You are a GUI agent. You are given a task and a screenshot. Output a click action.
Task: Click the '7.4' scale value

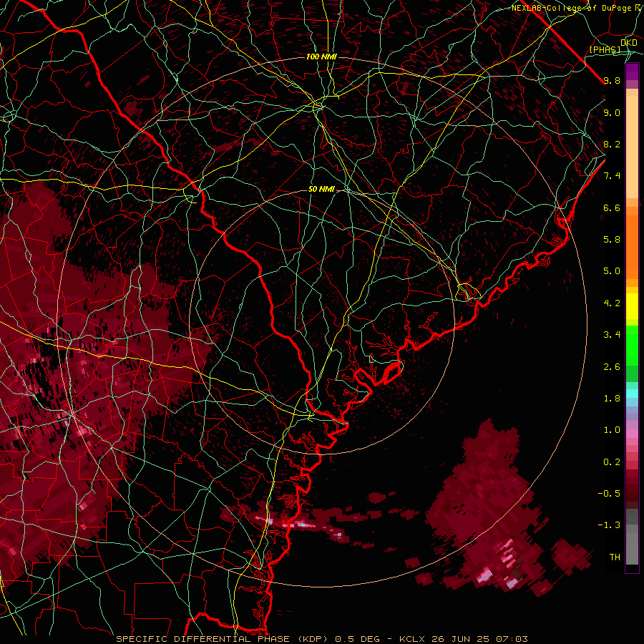[x=612, y=176]
